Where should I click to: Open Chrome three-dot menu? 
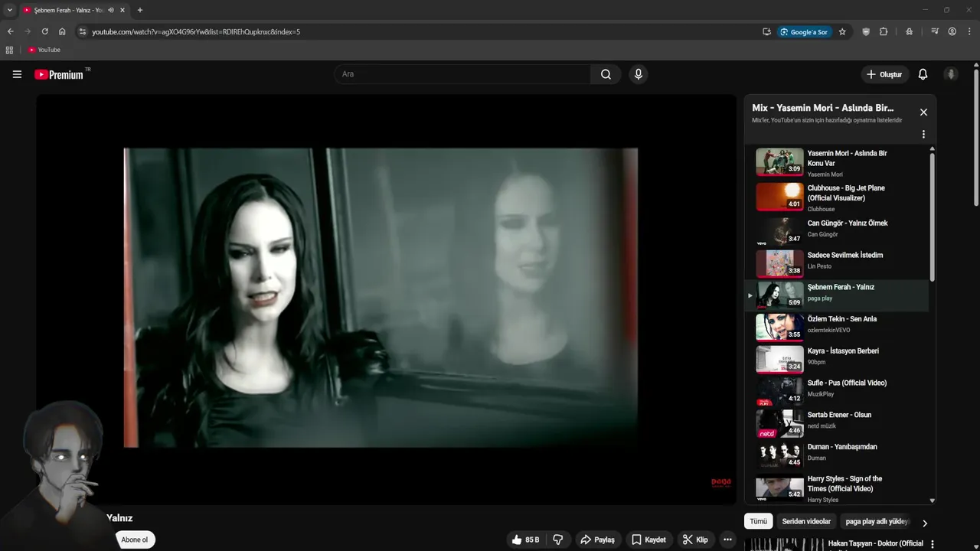(969, 31)
